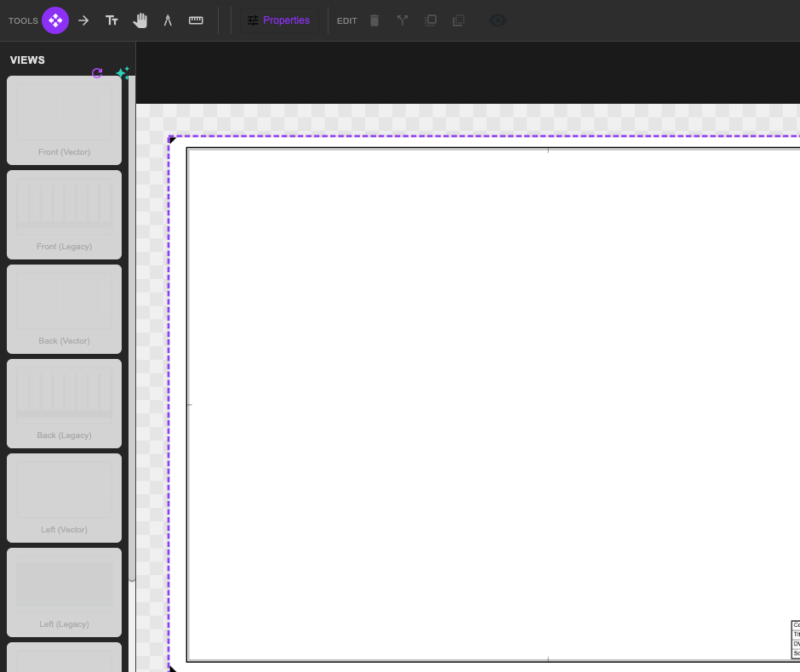Click the duplicate selection icon in the toolbar
This screenshot has width=800, height=672.
tap(431, 20)
